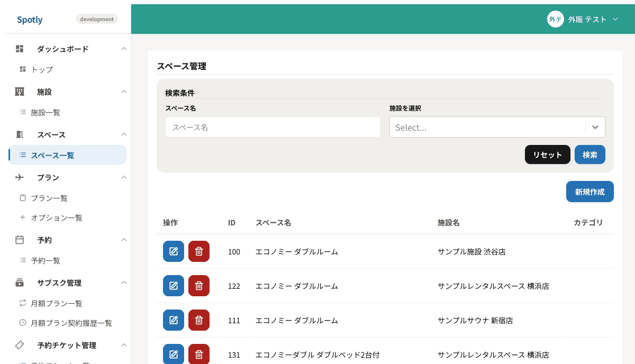
Task: Edit space ID 122
Action: click(174, 286)
